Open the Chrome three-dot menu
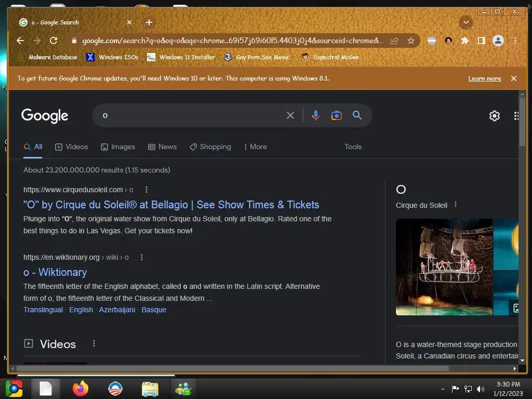Viewport: 532px width, 399px height. (515, 41)
